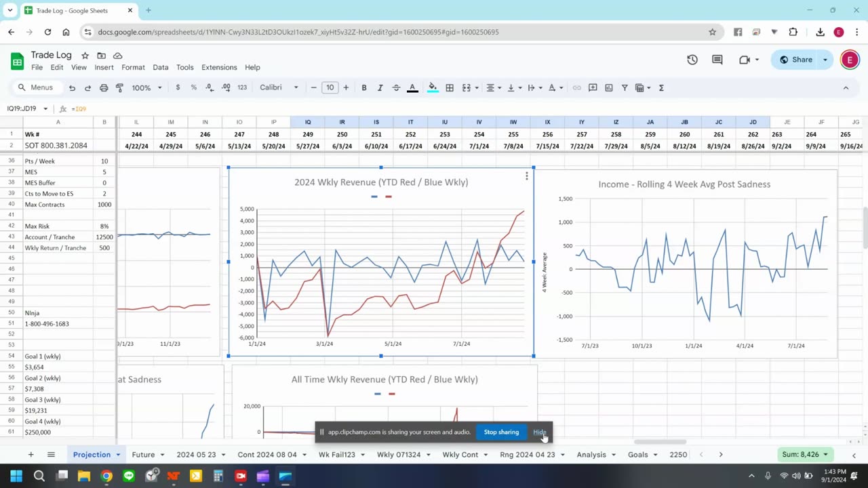Open the Data menu
Viewport: 868px width, 488px height.
pyautogui.click(x=161, y=67)
